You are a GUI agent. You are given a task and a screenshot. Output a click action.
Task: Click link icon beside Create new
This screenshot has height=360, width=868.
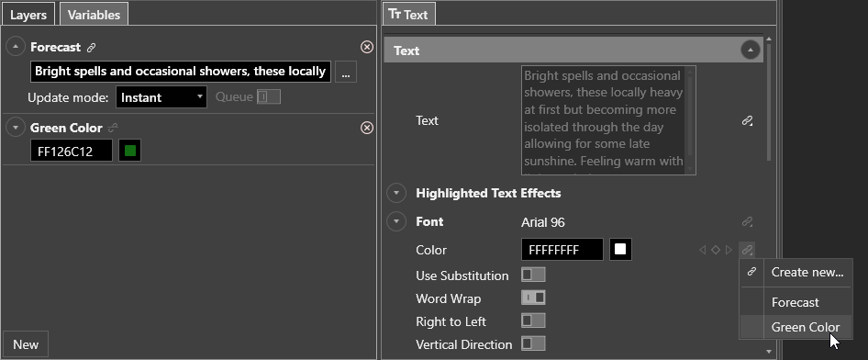[x=751, y=272]
